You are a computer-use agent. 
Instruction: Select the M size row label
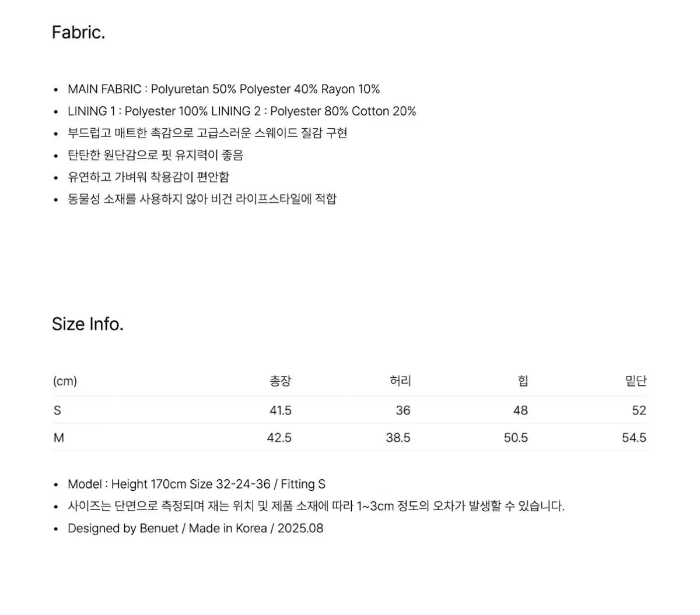pos(58,438)
